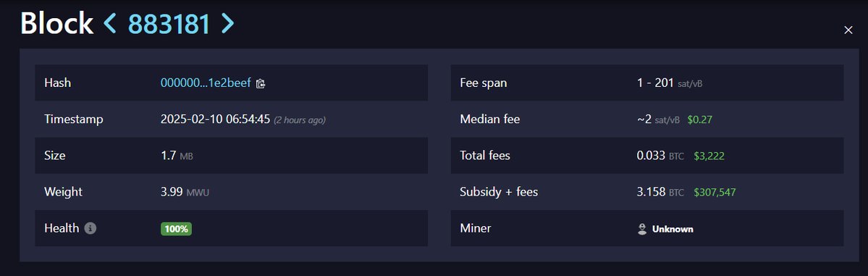Viewport: 868px width, 276px height.
Task: Go to previous block using left chevron
Action: pyautogui.click(x=110, y=24)
